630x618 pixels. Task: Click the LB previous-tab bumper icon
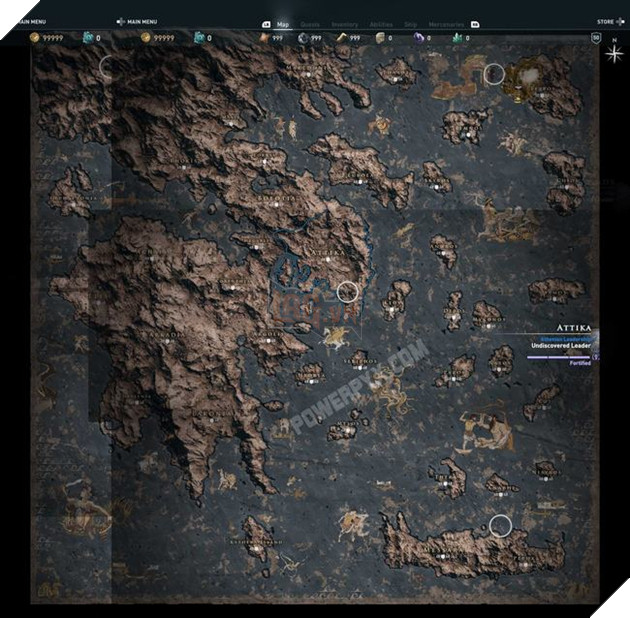pyautogui.click(x=266, y=25)
